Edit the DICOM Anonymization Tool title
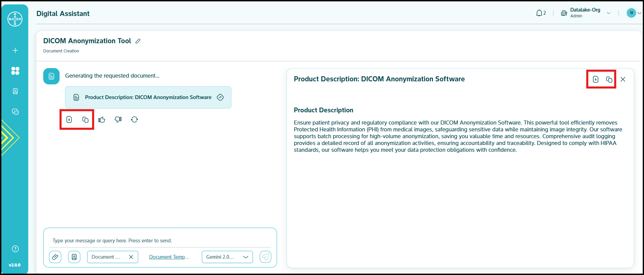The image size is (644, 275). [x=138, y=41]
